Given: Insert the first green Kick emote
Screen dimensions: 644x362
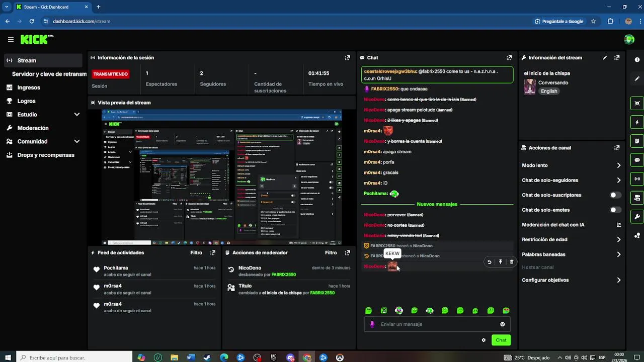Looking at the screenshot, I should 368,311.
